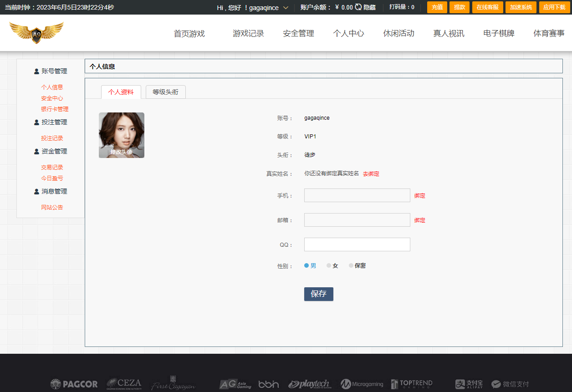Expand the gagaqince username dropdown arrow
Viewport: 572px width, 392px height.
click(x=286, y=8)
